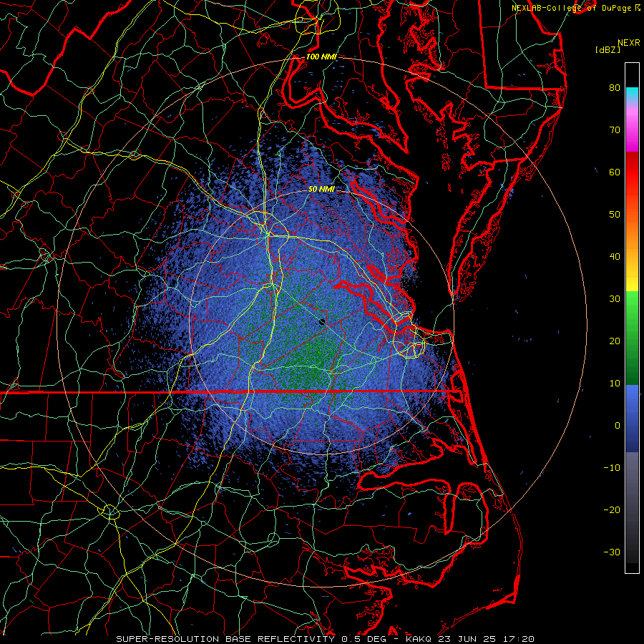Click the KAKQ radar site identifier
644x644 pixels.
[418, 639]
